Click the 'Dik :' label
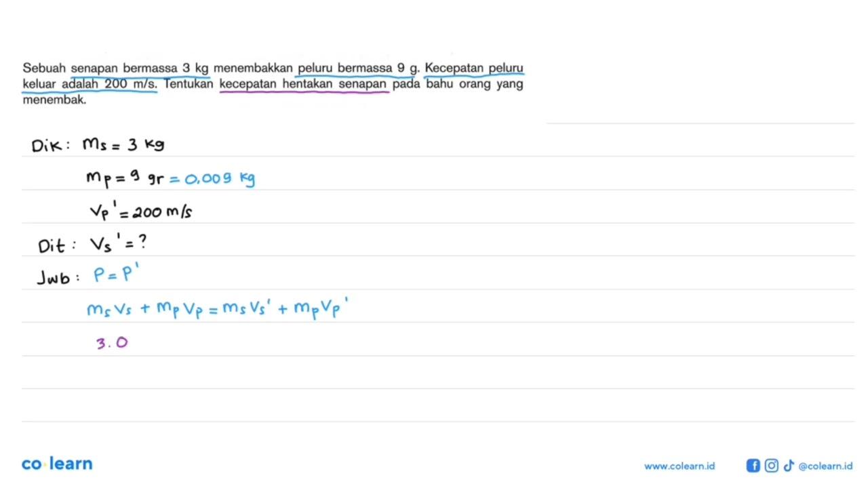This screenshot has width=868, height=488. pos(50,145)
